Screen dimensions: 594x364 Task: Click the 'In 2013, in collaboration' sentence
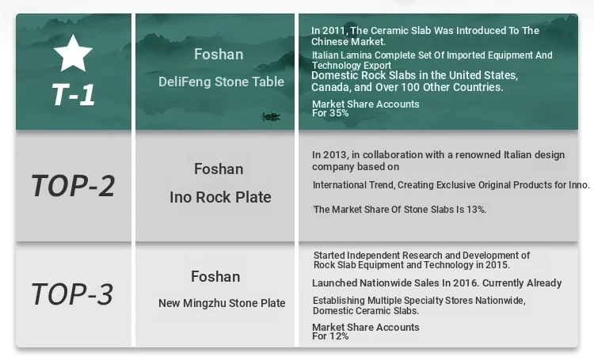point(438,161)
